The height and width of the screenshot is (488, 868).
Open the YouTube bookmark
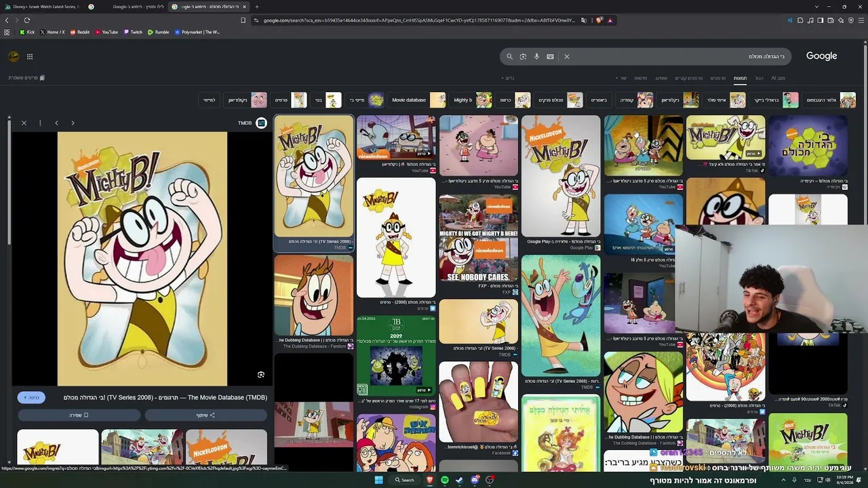106,32
